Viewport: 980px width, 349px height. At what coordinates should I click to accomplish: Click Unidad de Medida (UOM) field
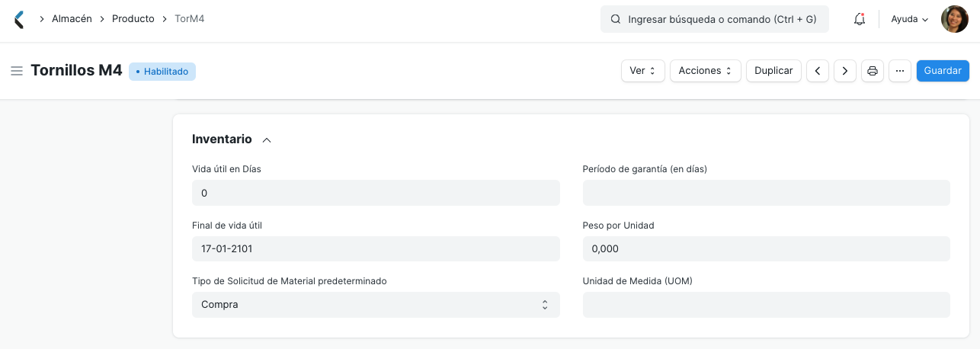[767, 305]
